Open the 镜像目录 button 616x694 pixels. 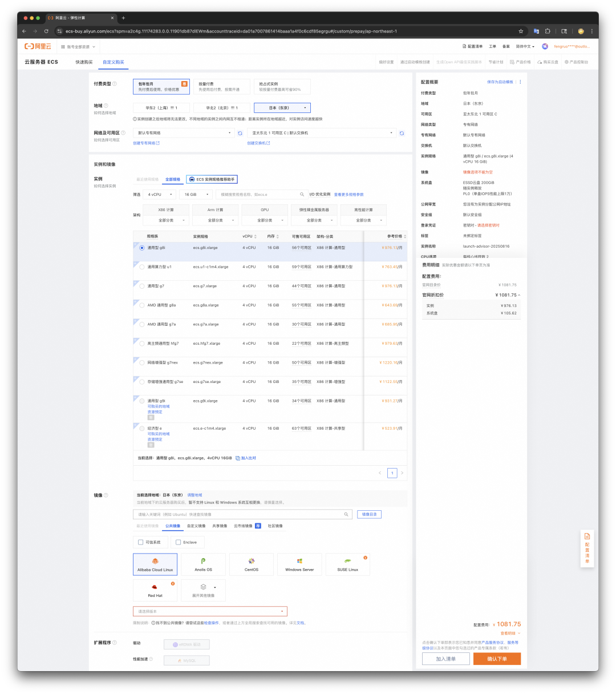[370, 514]
